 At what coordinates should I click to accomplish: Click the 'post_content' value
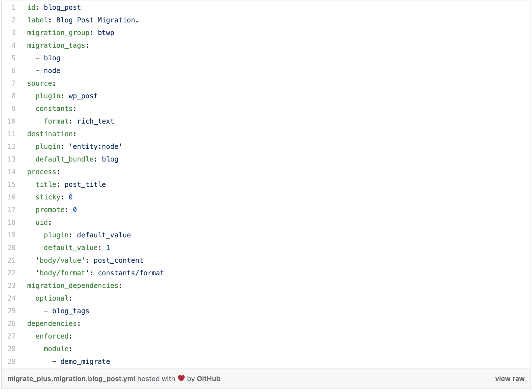[x=118, y=260]
